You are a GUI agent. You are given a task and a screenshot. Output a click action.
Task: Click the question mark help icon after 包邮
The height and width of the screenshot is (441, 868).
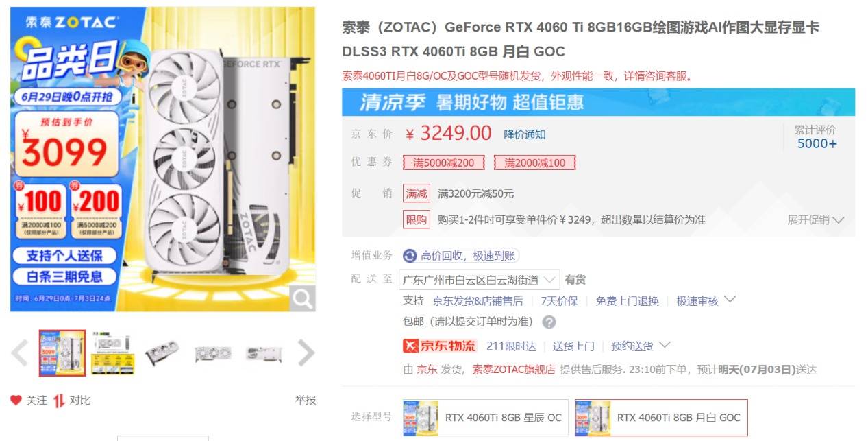pos(549,322)
